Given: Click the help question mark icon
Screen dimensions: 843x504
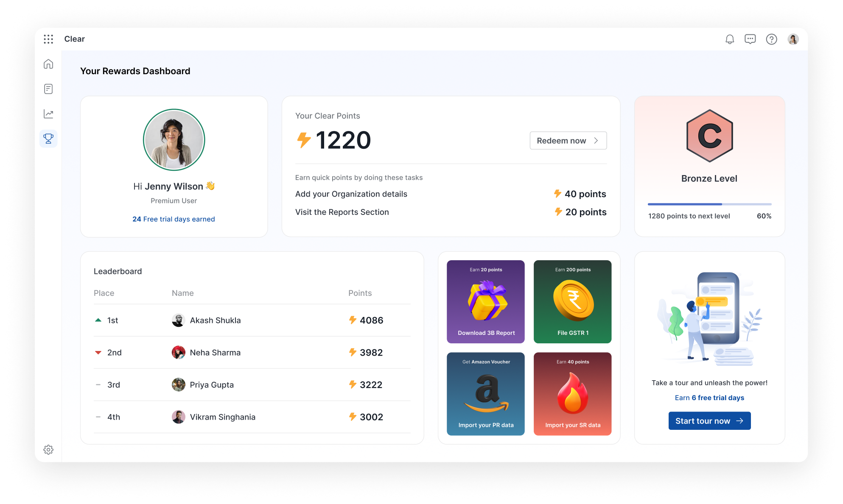Looking at the screenshot, I should pos(771,39).
